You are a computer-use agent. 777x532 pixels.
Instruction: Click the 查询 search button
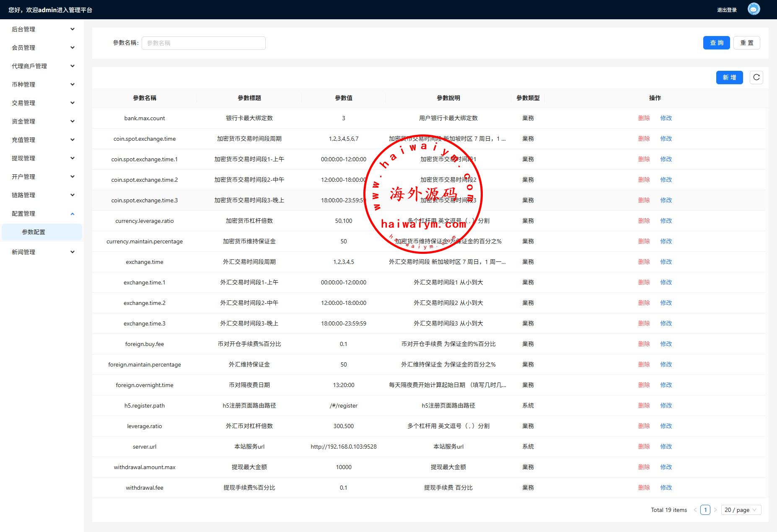coord(716,43)
